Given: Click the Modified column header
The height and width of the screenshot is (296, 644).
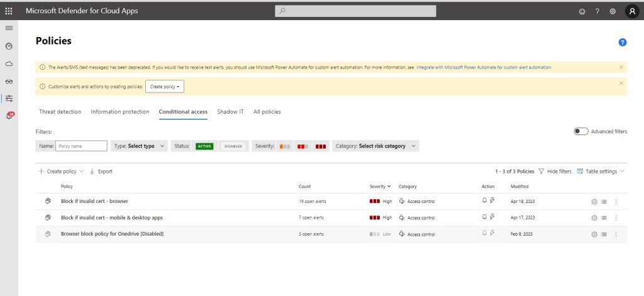Looking at the screenshot, I should pyautogui.click(x=519, y=187).
